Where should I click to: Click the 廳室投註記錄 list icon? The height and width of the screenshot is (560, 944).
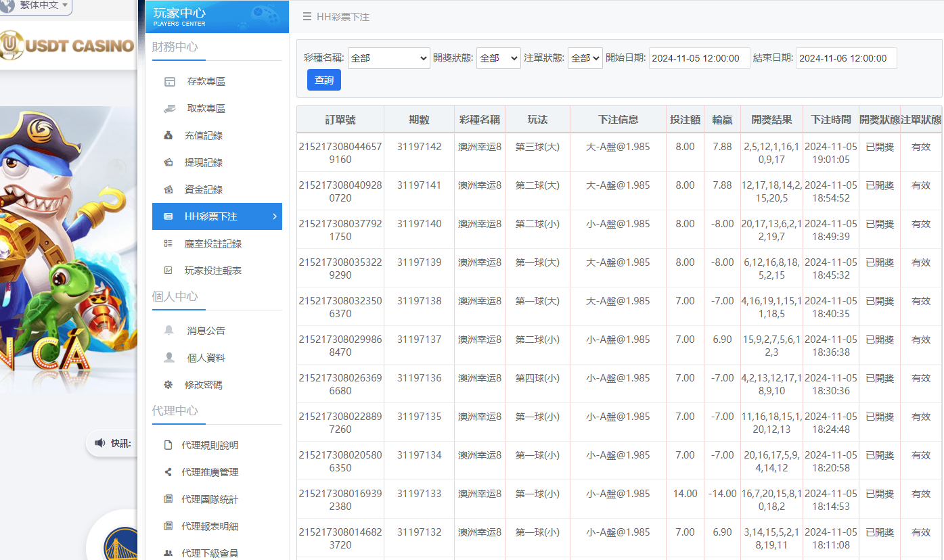pyautogui.click(x=168, y=243)
